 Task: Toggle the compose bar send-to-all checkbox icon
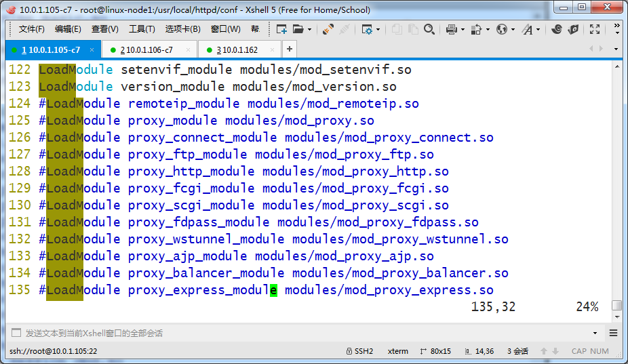(16, 333)
